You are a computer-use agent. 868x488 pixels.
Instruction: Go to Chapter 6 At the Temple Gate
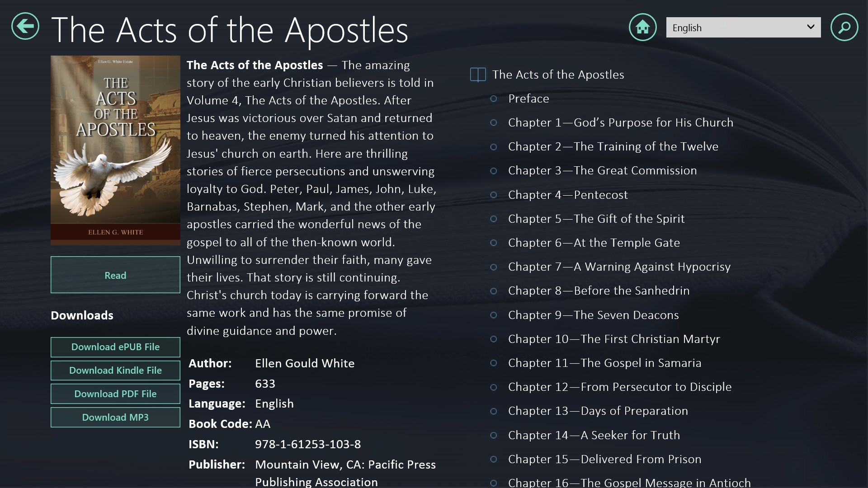click(x=594, y=243)
